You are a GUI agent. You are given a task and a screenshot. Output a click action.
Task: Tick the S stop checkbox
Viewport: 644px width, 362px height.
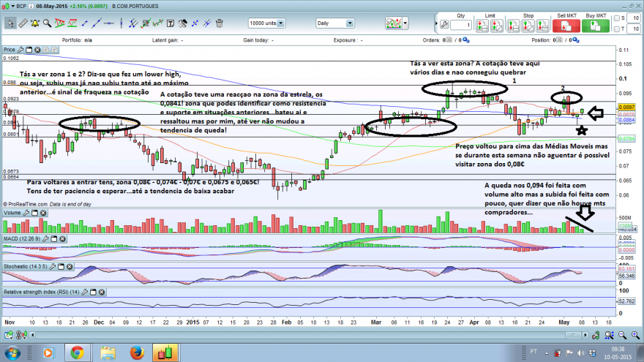click(x=616, y=18)
